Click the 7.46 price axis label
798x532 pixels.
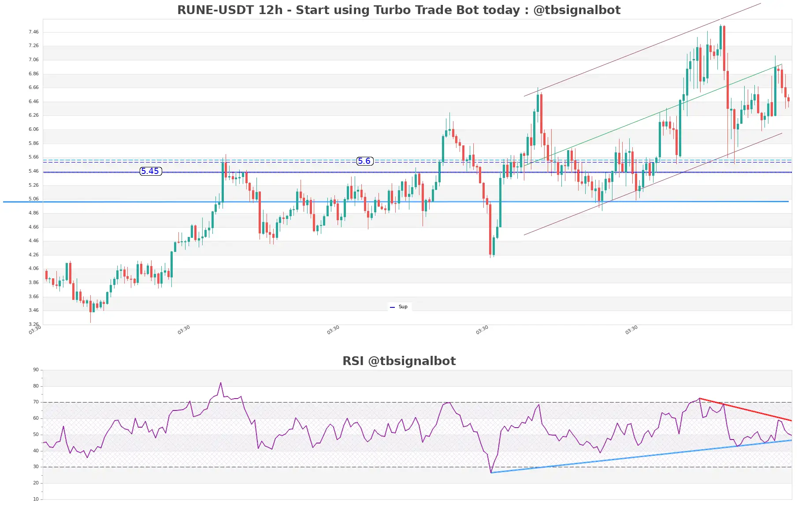tap(33, 32)
